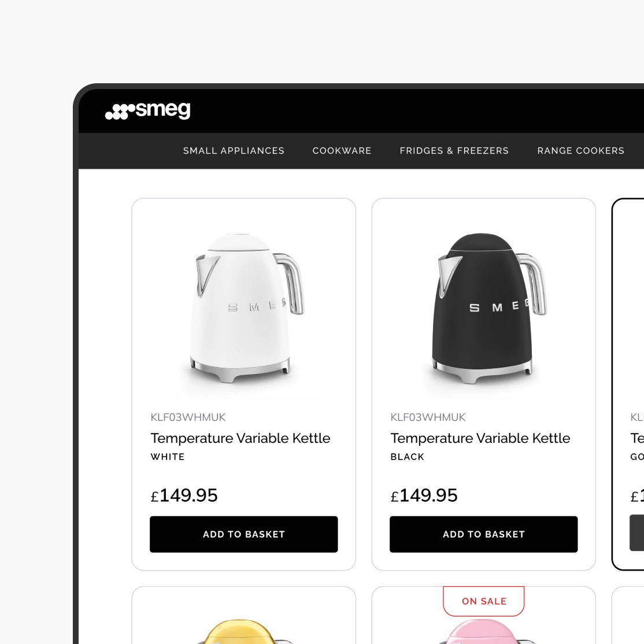Add the white kettle to basket
This screenshot has height=644, width=644.
243,534
